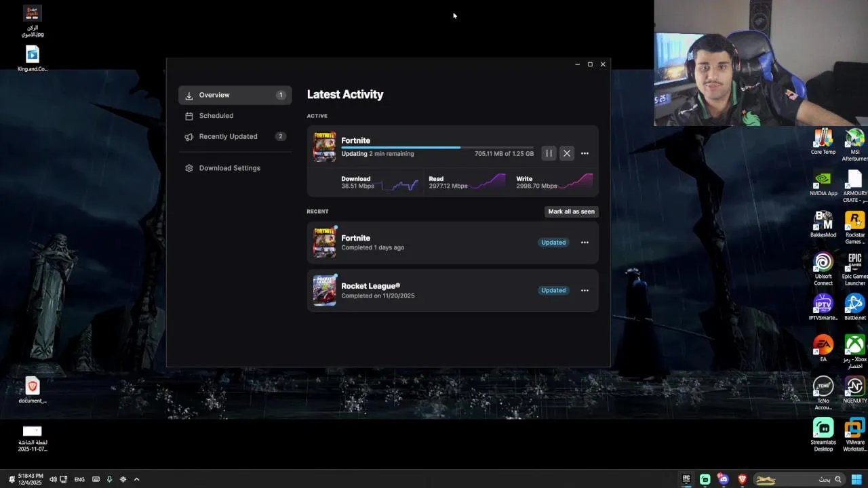The image size is (868, 488).
Task: Click Discord icon in the taskbar
Action: point(724,479)
